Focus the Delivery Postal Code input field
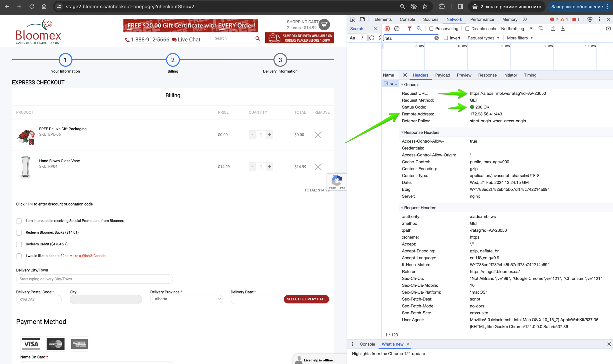 click(x=39, y=299)
